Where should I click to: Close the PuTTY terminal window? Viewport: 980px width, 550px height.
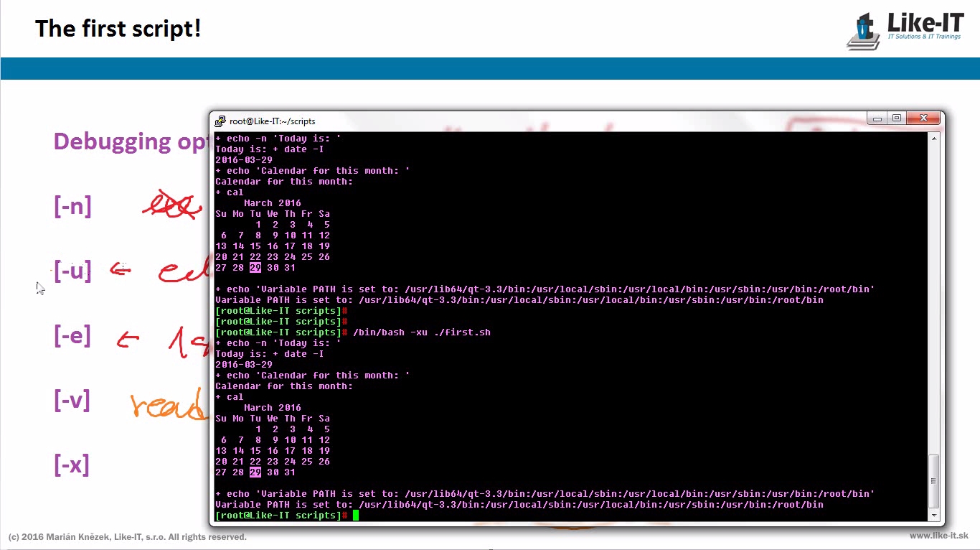pos(924,118)
